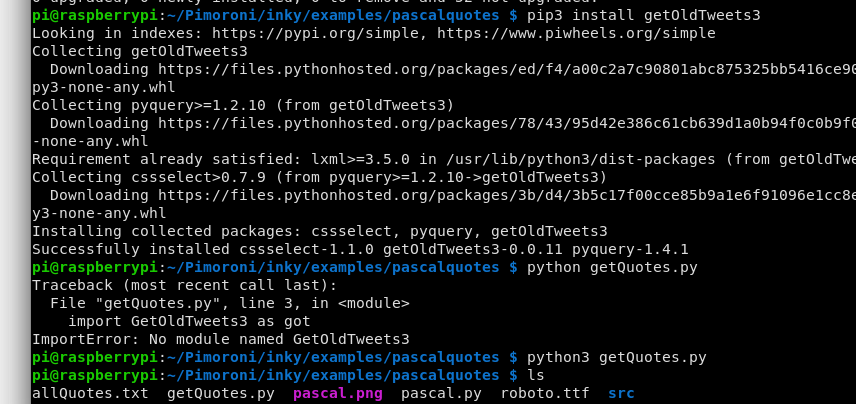856x404 pixels.
Task: Click the pascal.py file name
Action: pyautogui.click(x=441, y=394)
